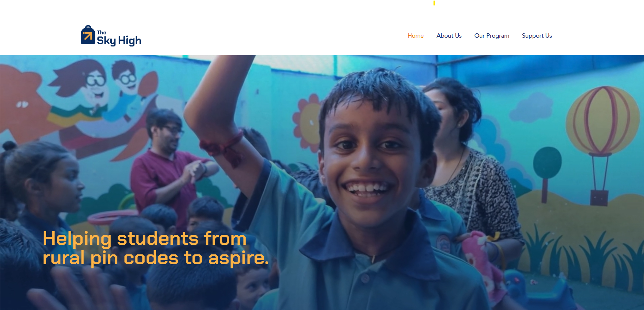Click the small 'The' in the logo

pyautogui.click(x=102, y=33)
